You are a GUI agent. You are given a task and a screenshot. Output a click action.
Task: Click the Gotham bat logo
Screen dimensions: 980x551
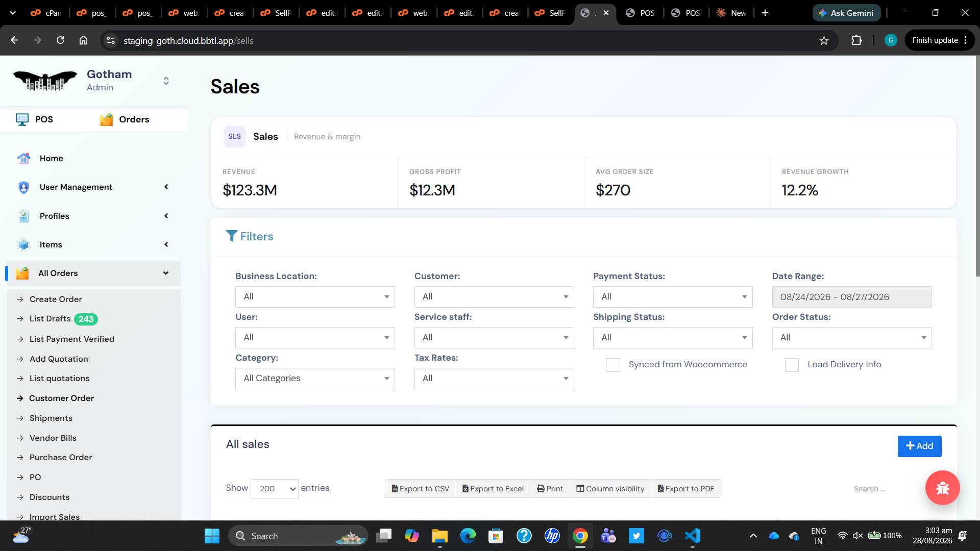(x=45, y=81)
